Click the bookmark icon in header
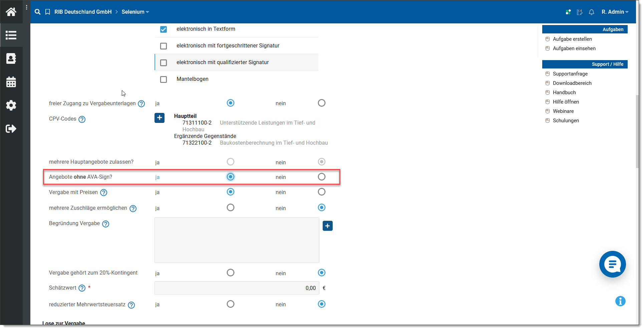 48,12
